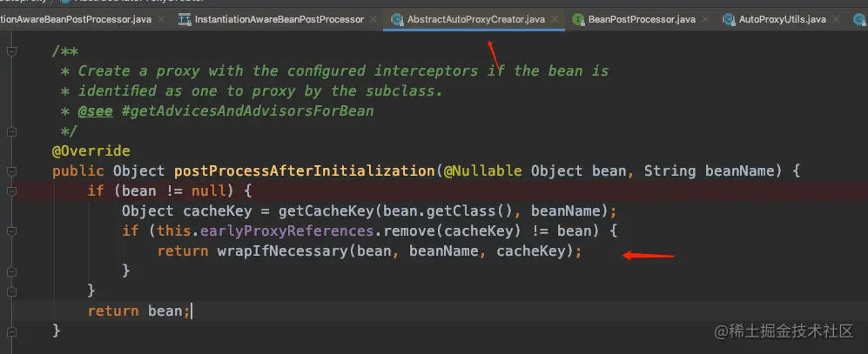Click the interface icon on BeanPostProcessor.java tab
This screenshot has width=868, height=354.
pos(578,19)
